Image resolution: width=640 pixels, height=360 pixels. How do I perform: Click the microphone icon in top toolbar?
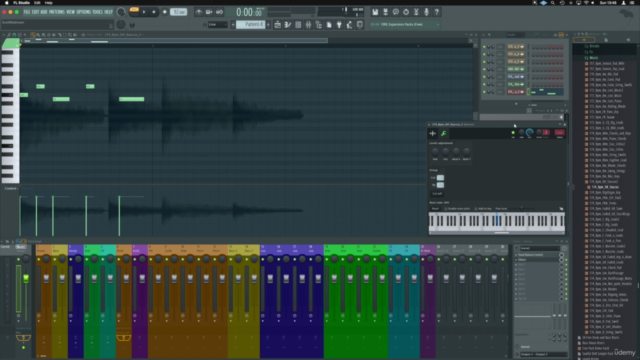click(426, 12)
